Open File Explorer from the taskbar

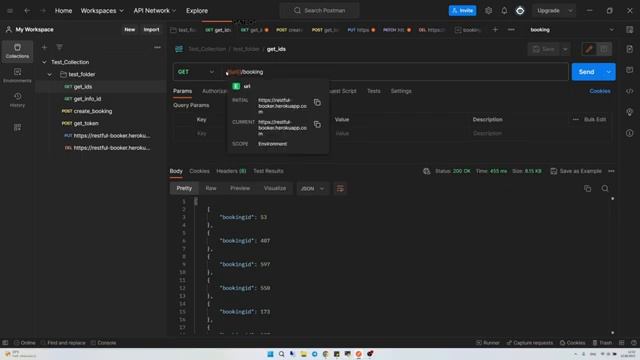(303, 354)
